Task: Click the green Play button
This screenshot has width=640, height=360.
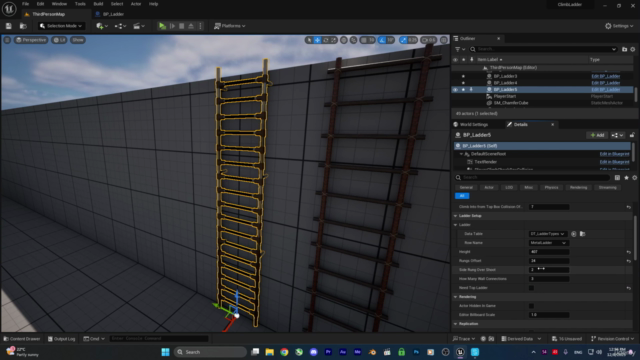Action: (x=162, y=26)
